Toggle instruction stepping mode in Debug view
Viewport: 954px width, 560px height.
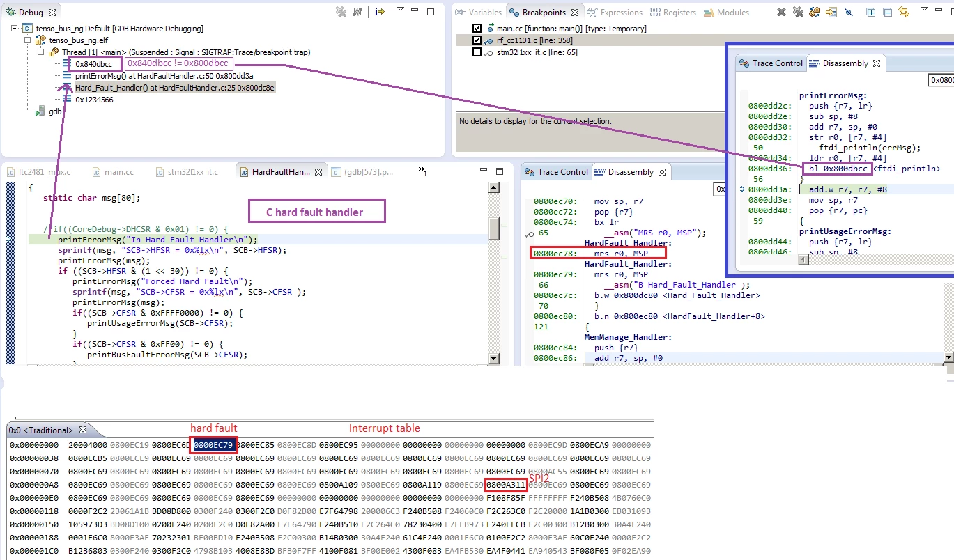click(379, 12)
